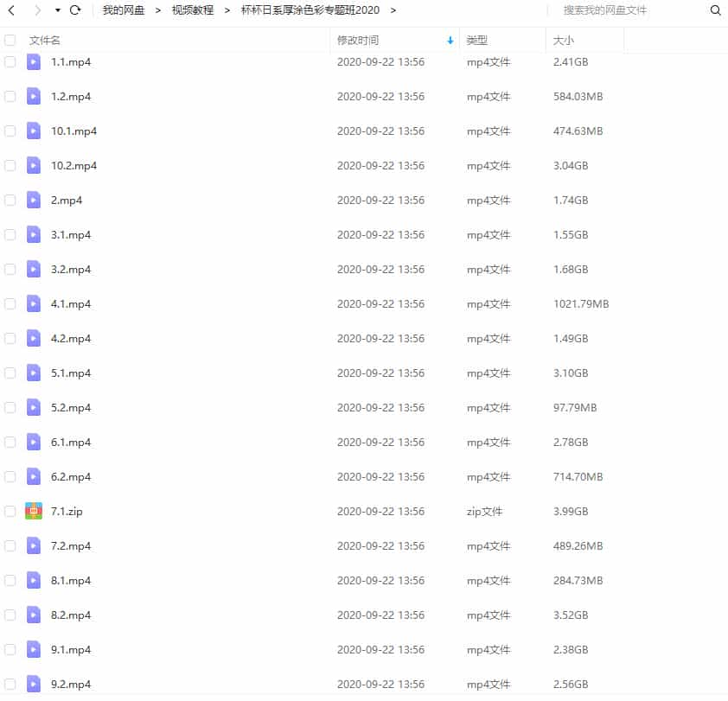This screenshot has height=701, width=728.
Task: Toggle sort arrow in modified time column
Action: [450, 41]
